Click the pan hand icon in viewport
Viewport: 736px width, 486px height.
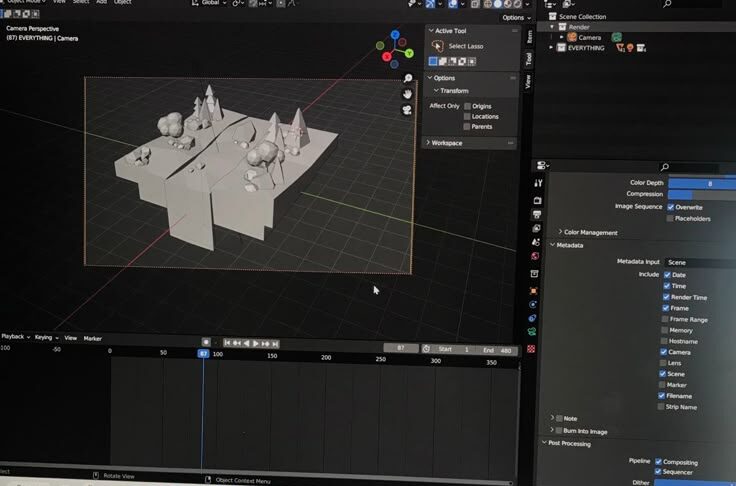(x=407, y=94)
